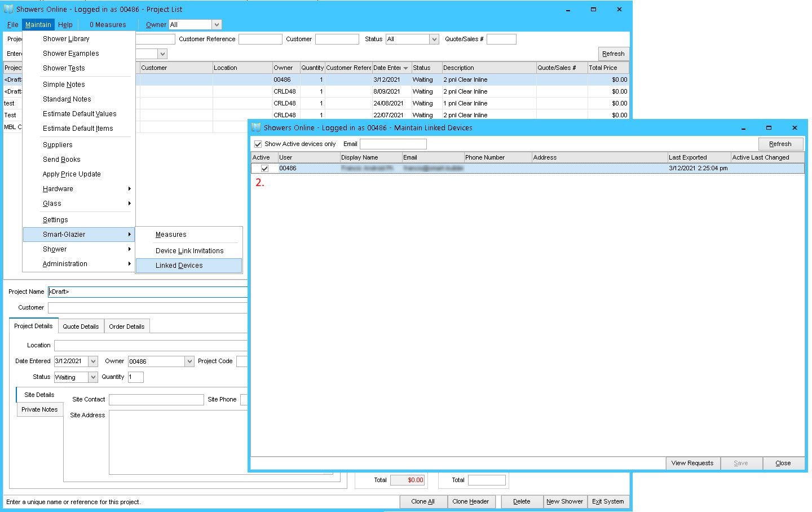Select Suppliers in Maintain menu
Screen dimensions: 812x512
pos(79,145)
